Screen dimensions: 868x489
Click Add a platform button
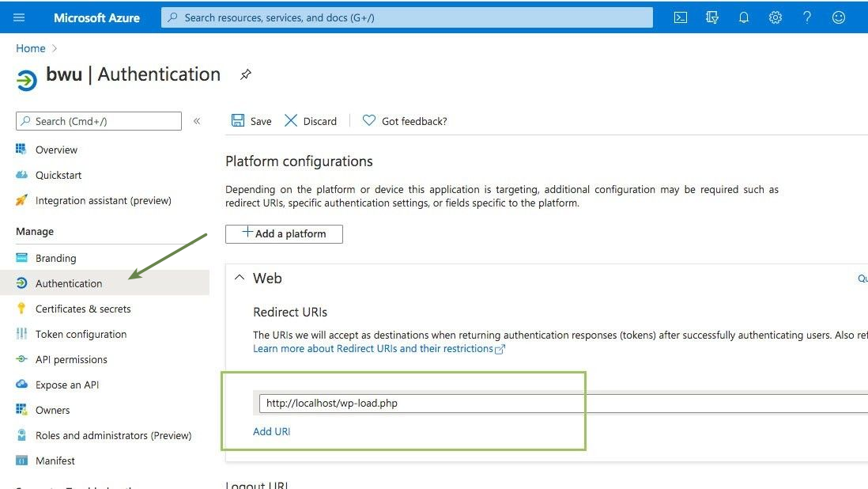point(284,233)
